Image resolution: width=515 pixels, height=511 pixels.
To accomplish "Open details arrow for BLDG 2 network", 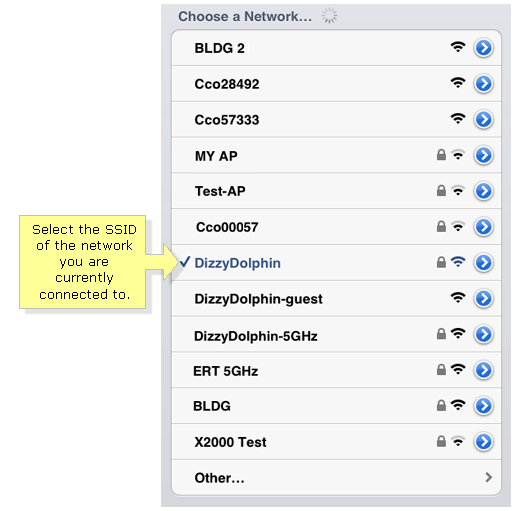I will pyautogui.click(x=483, y=48).
